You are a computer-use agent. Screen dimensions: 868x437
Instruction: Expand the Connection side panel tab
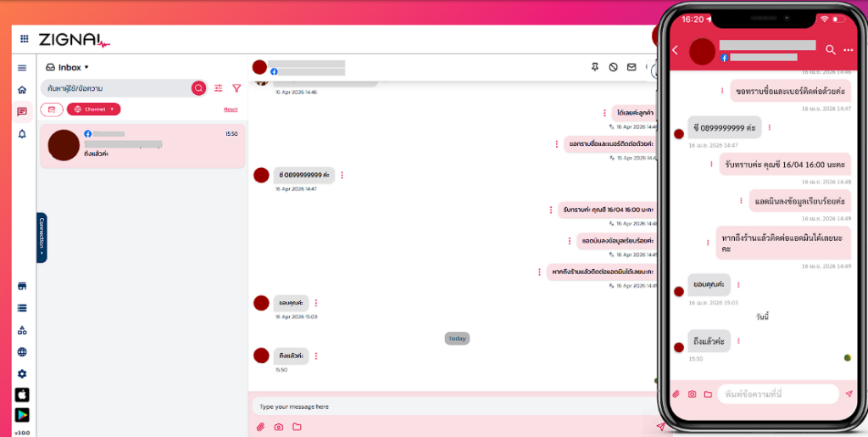coord(42,237)
